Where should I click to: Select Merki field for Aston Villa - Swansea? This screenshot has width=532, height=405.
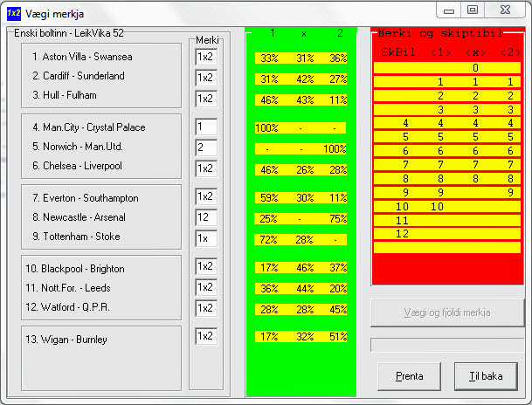tap(206, 57)
